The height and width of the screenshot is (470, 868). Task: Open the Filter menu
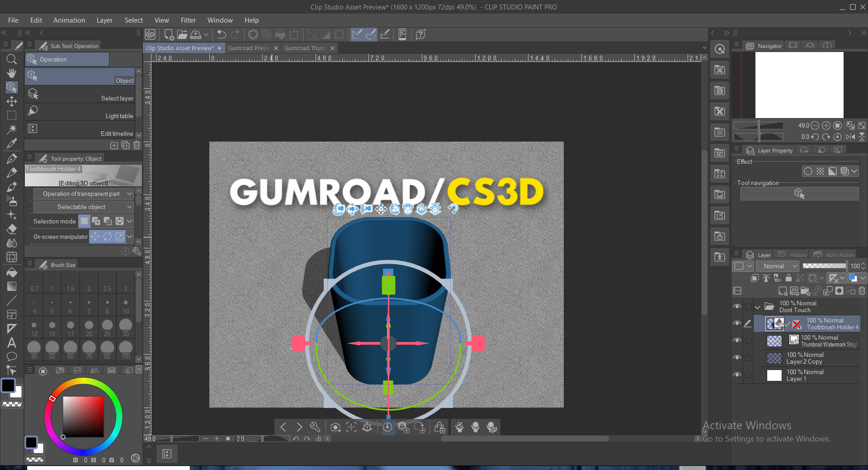pos(188,20)
